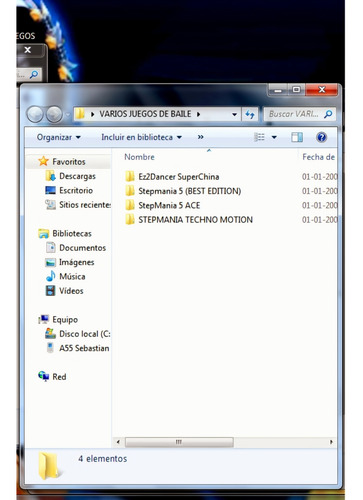Open the Red network icon

click(x=44, y=377)
